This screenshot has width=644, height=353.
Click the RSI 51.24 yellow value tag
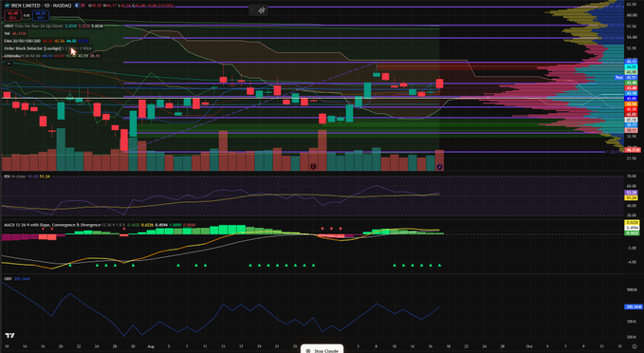point(631,197)
